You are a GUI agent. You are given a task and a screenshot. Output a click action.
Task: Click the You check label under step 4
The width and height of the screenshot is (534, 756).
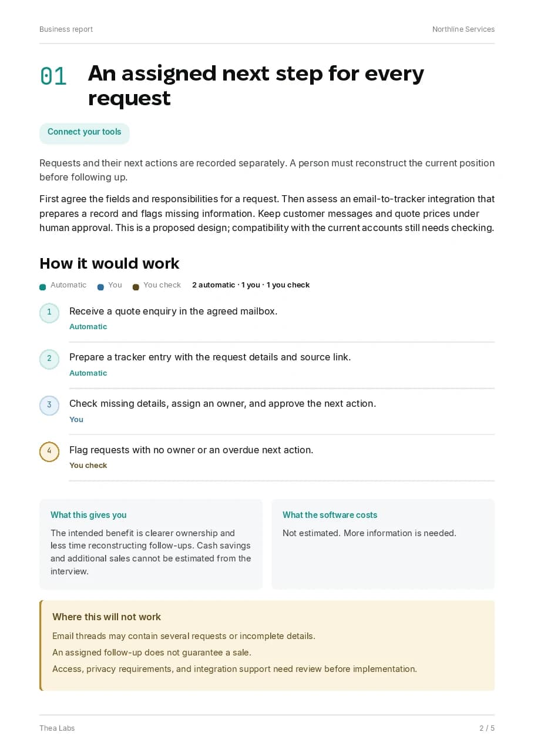point(88,466)
